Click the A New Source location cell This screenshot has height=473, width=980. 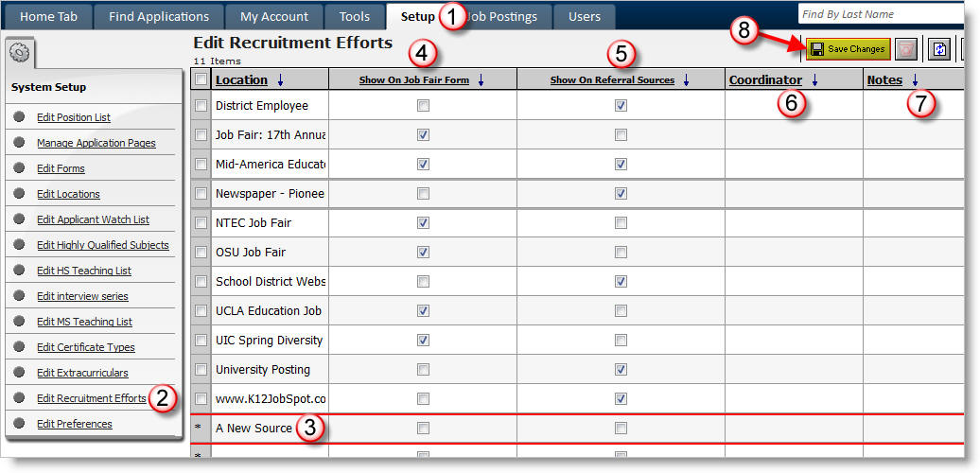pos(254,428)
